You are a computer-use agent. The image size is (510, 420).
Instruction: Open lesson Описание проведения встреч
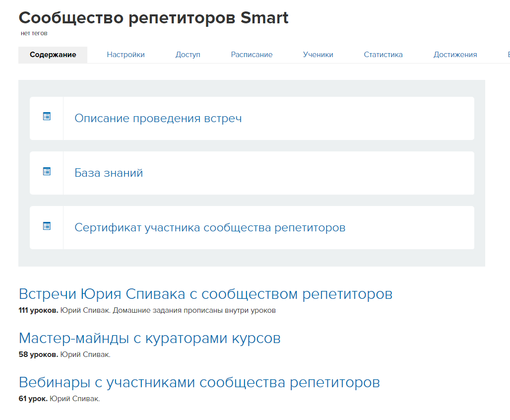coord(158,118)
